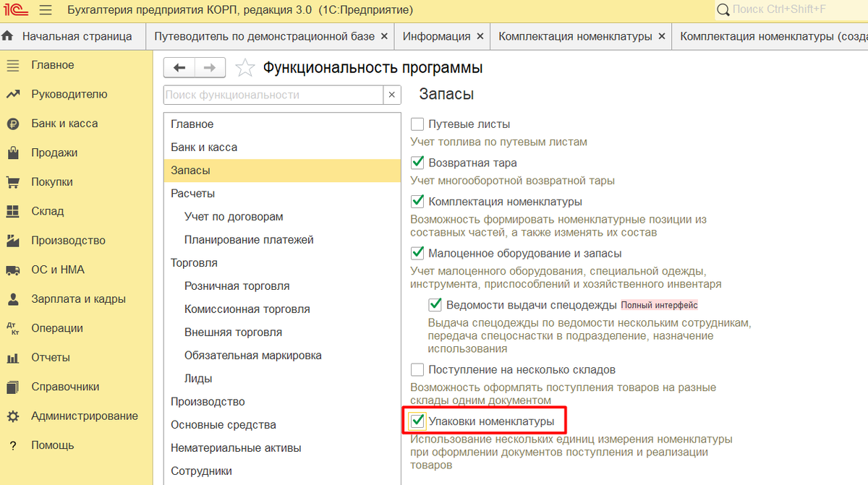Screen dimensions: 868x485
Task: Select Комиссионная торговля item
Action: click(282, 309)
